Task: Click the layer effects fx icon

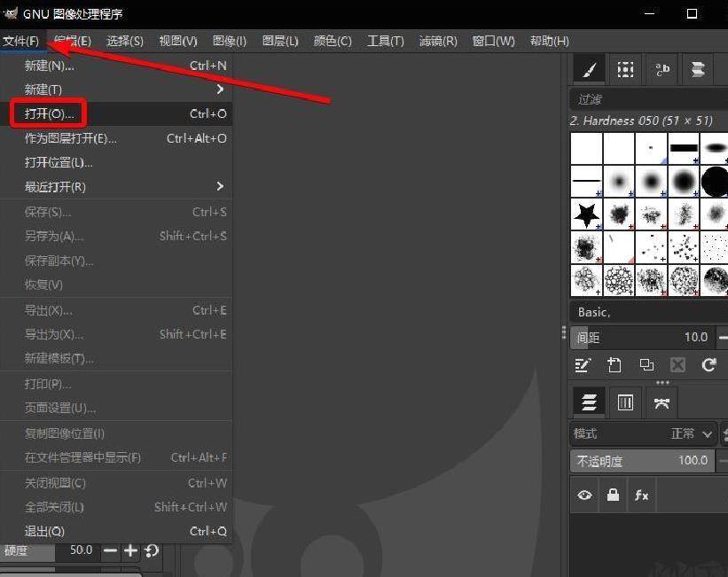Action: point(642,495)
